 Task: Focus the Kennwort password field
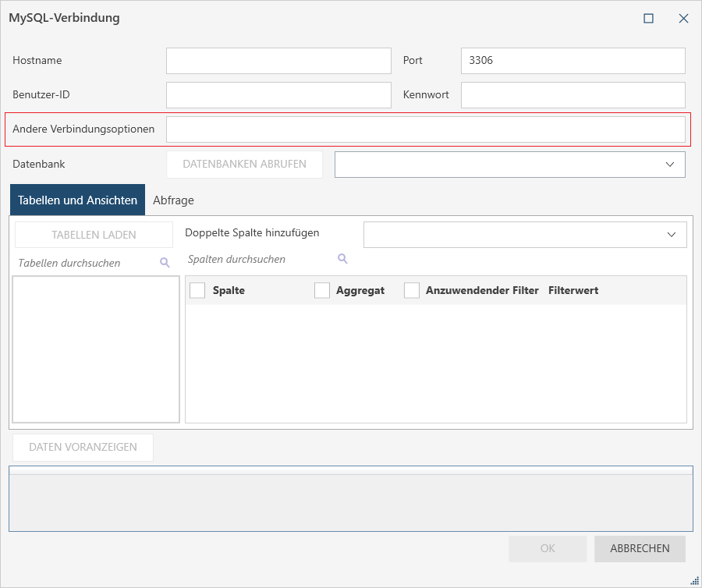[x=573, y=95]
